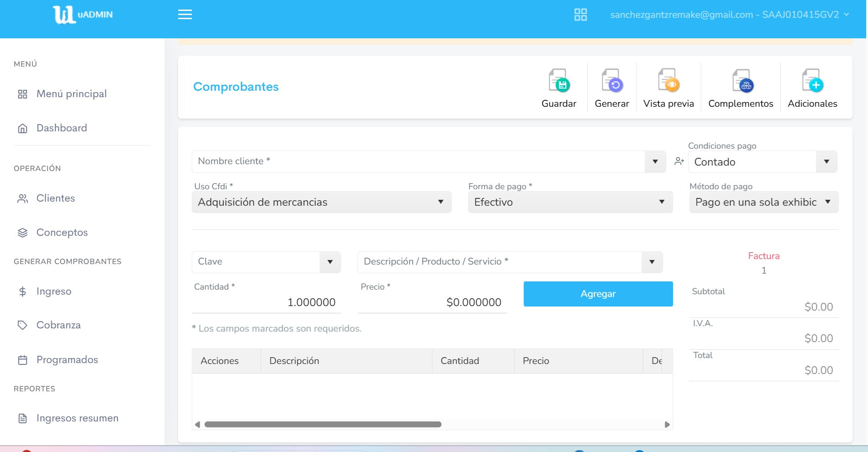Click the Factura label
This screenshot has width=868, height=452.
pos(763,256)
